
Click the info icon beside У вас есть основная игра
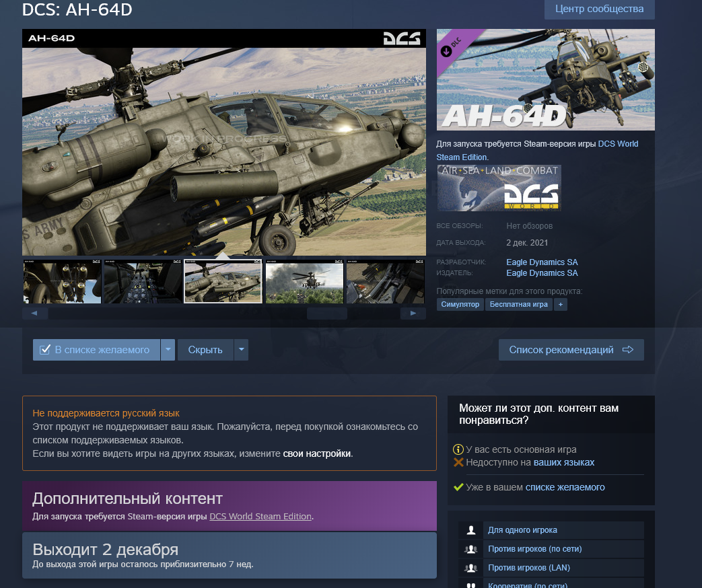[458, 449]
